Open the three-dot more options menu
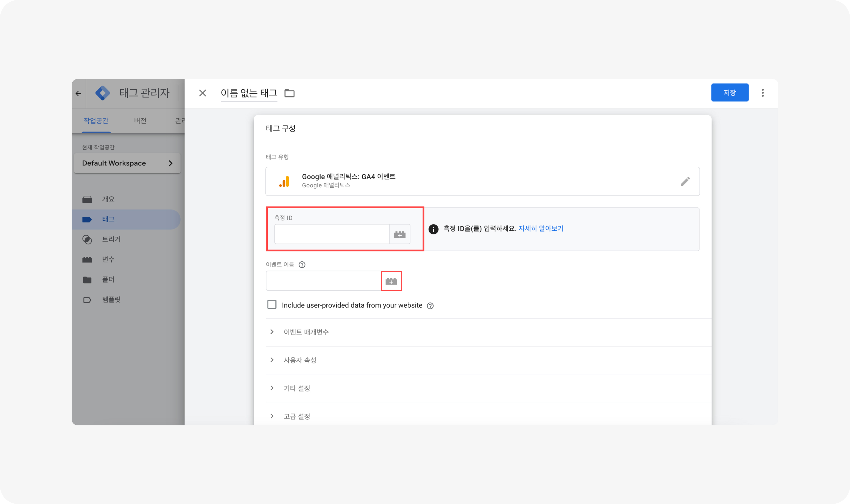Screen dimensions: 850x504 762,93
